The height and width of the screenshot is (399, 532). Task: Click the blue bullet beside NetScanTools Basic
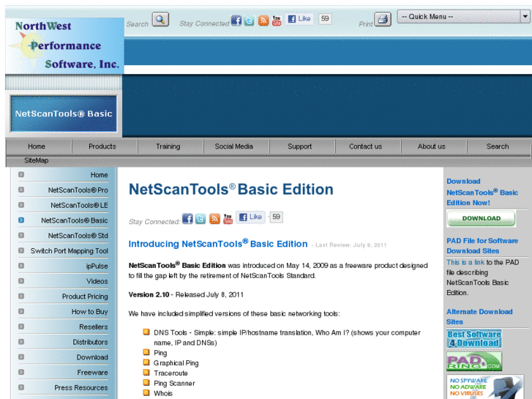tap(21, 220)
